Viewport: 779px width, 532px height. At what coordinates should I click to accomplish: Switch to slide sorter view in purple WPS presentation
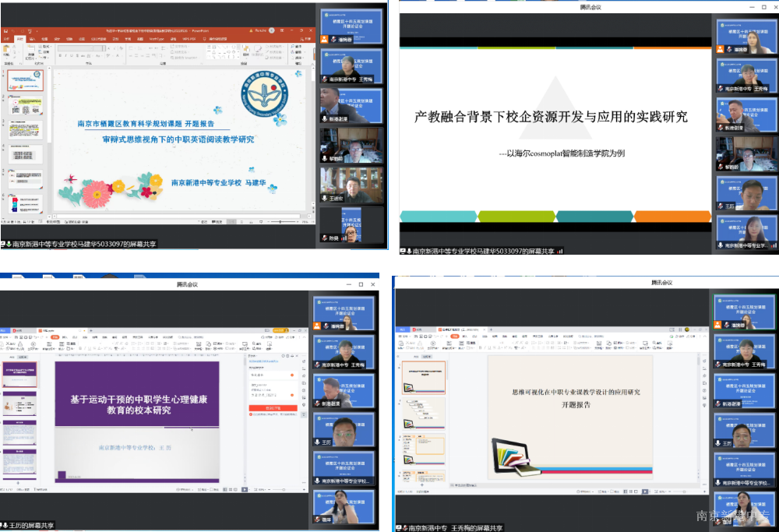pyautogui.click(x=230, y=489)
